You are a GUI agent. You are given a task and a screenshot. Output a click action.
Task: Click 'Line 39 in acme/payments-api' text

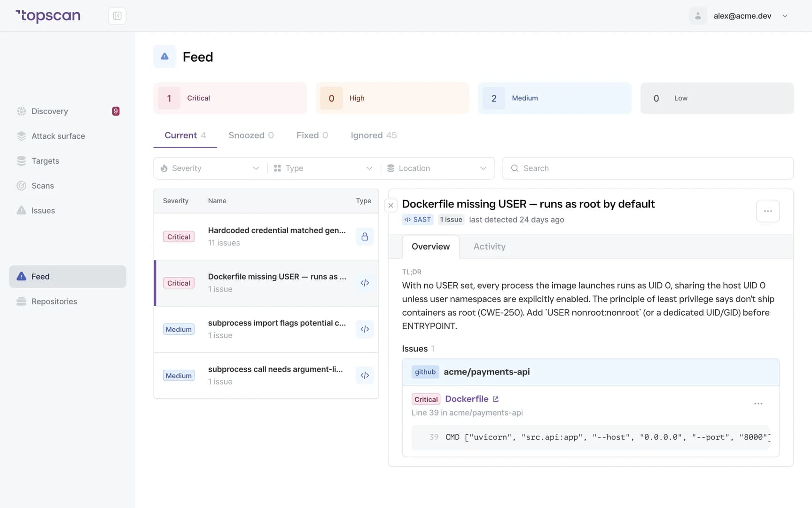click(x=467, y=413)
